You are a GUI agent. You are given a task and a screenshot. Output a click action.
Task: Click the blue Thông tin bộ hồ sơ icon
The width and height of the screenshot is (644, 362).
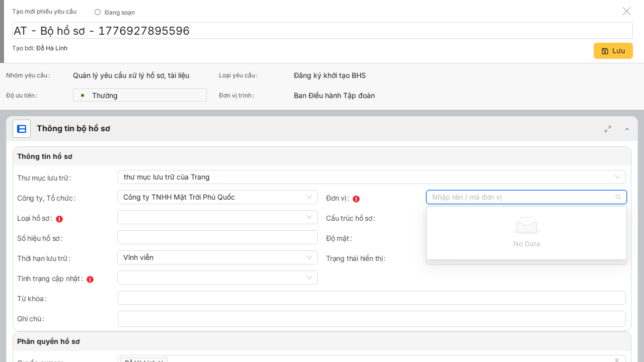(22, 129)
